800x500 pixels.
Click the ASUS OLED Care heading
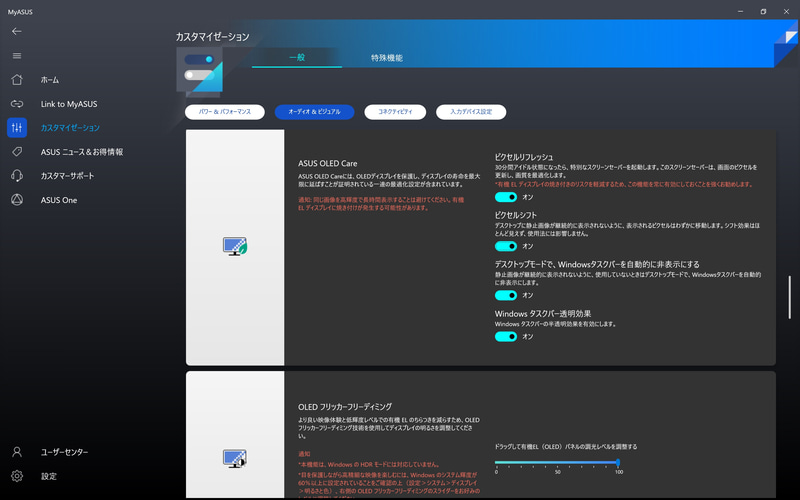(x=328, y=163)
